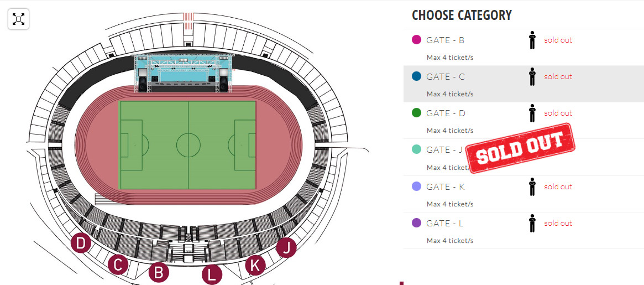Click the person icon beside GATE - L
This screenshot has width=644, height=285.
532,224
